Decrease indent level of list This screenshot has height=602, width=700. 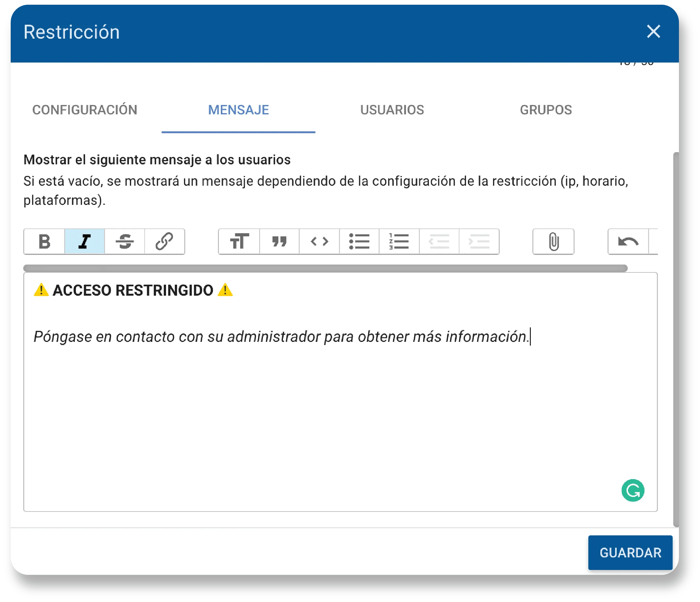pyautogui.click(x=439, y=241)
